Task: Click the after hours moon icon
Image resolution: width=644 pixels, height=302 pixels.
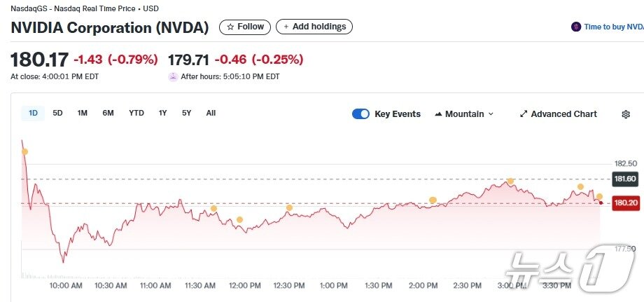Action: pos(173,77)
